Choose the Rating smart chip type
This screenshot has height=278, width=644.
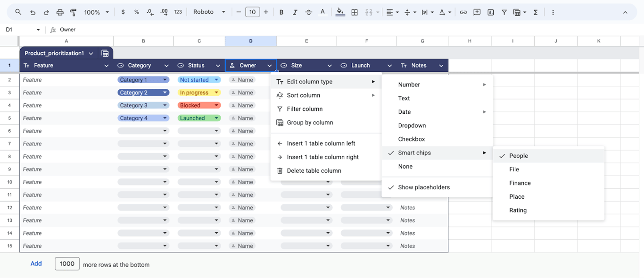pos(548,211)
